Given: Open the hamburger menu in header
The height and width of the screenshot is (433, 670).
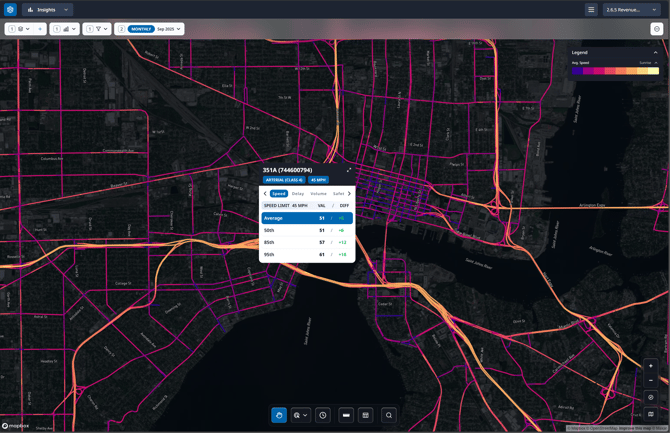Looking at the screenshot, I should 591,10.
